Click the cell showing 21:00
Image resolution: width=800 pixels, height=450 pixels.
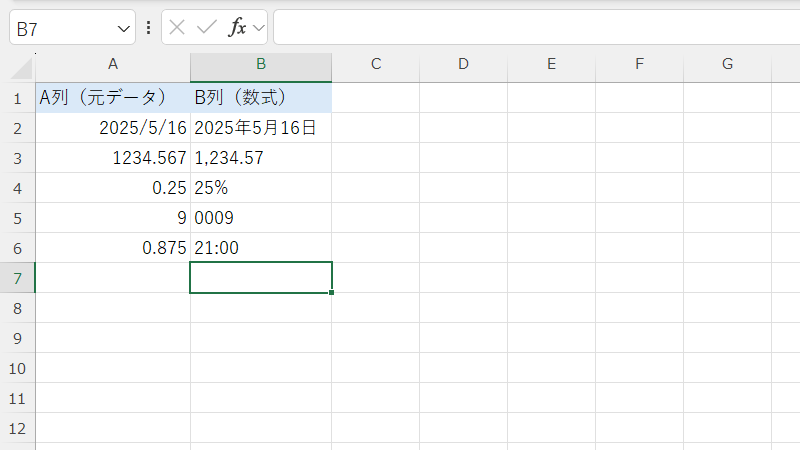click(261, 248)
